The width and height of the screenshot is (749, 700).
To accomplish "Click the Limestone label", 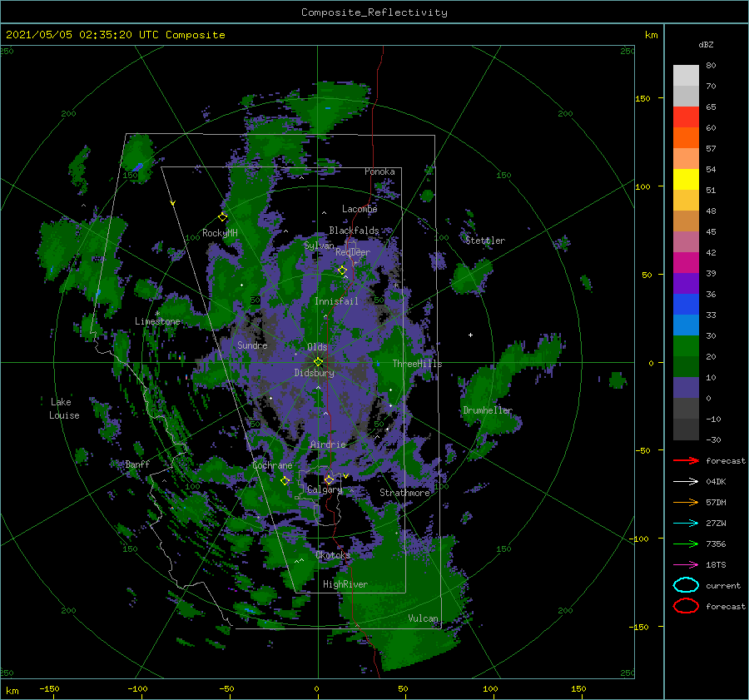I will [157, 321].
